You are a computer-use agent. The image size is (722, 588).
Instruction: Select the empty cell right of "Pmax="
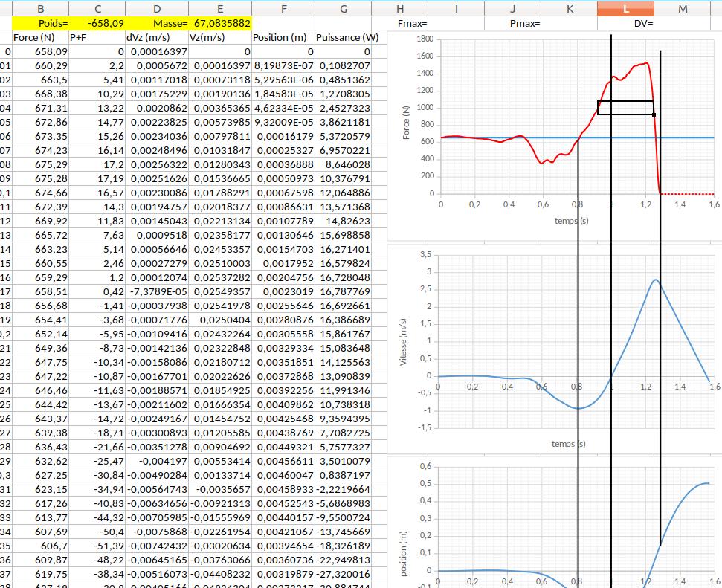(x=569, y=23)
